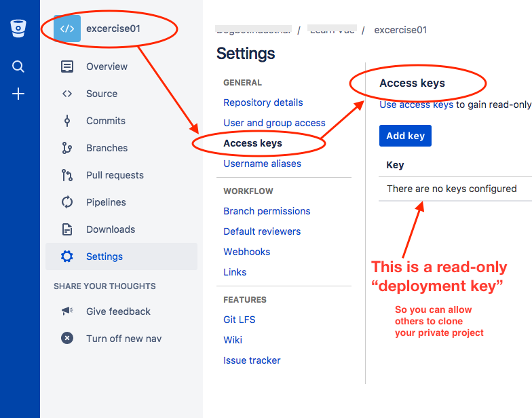Click the plus create icon
The width and height of the screenshot is (532, 418).
[18, 94]
